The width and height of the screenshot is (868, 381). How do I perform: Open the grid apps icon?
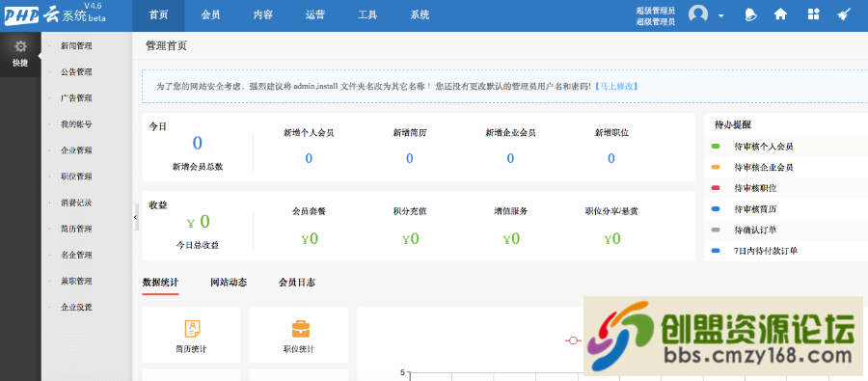point(813,15)
